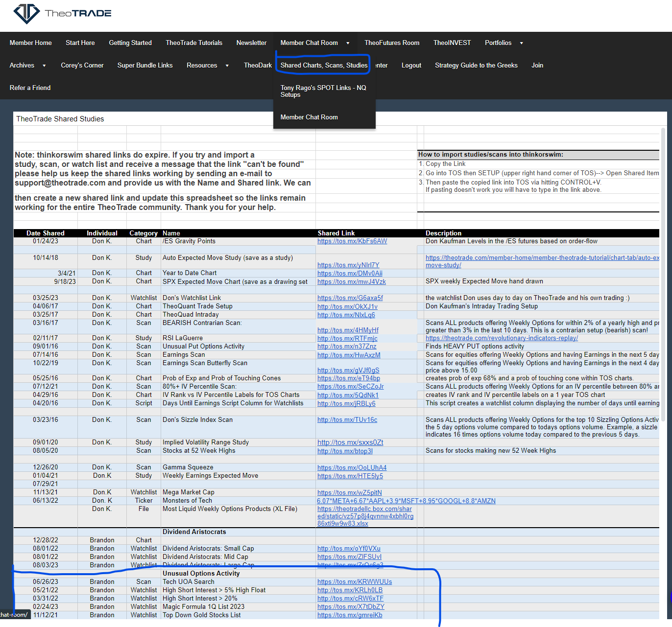Open /ES Gravity Points shared link

[x=352, y=241]
